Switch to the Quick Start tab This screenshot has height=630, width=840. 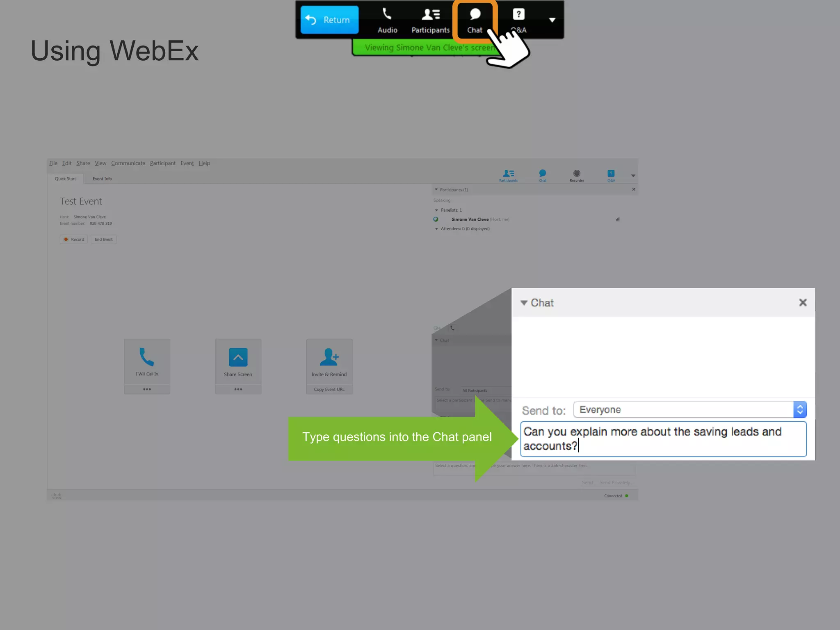(x=65, y=179)
